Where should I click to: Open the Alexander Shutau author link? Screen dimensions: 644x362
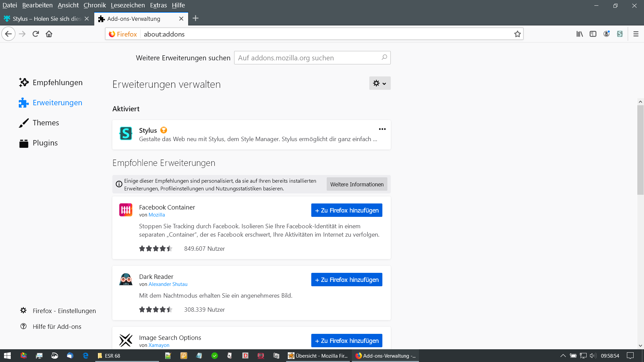[168, 284]
